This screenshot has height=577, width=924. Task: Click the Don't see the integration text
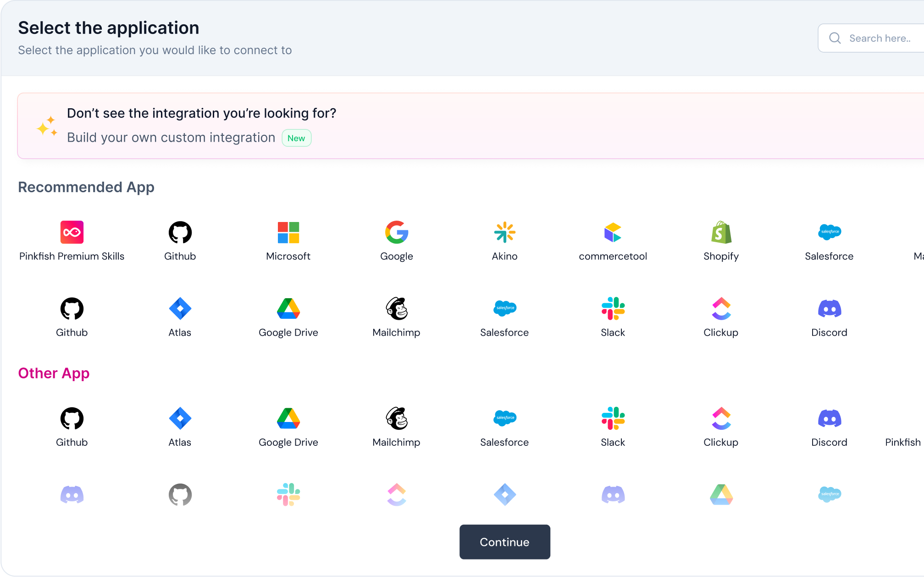click(202, 113)
